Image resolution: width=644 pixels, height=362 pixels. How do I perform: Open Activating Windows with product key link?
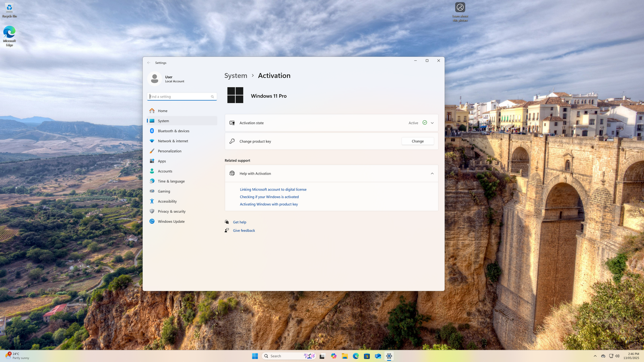[x=269, y=204]
